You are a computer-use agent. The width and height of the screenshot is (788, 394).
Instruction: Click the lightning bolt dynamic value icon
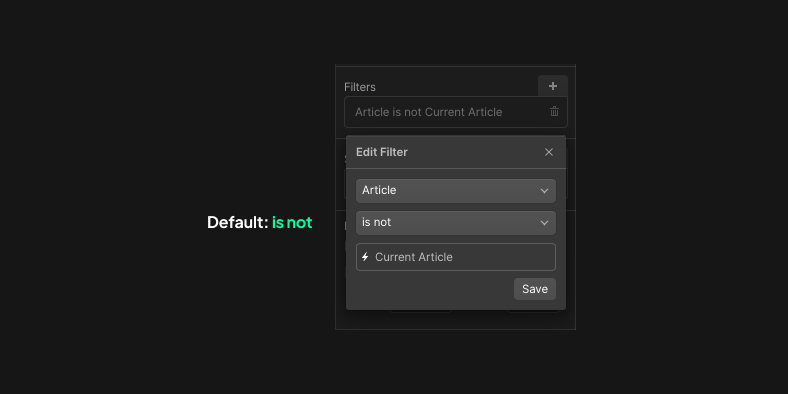[365, 257]
